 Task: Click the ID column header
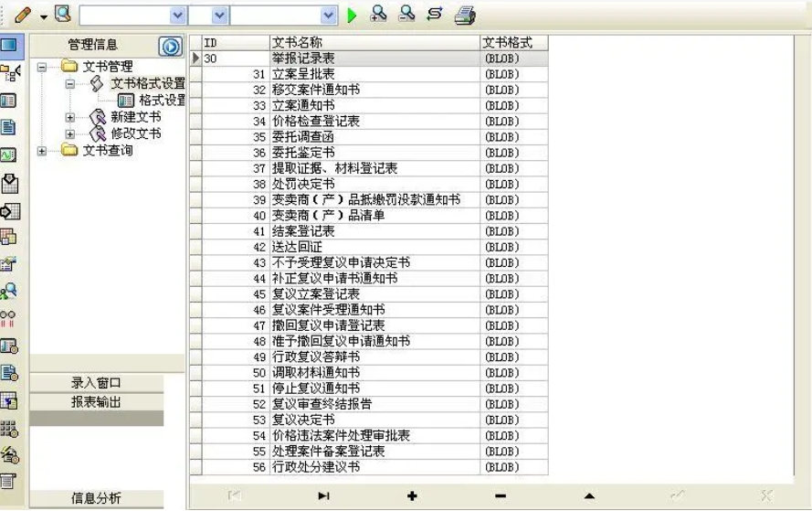pyautogui.click(x=236, y=42)
